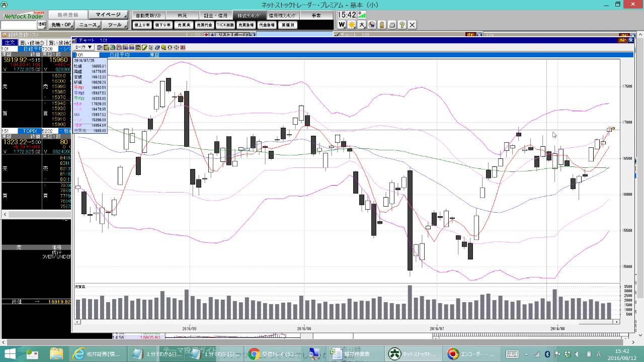This screenshot has height=362, width=644.
Task: Click the printer icon in top toolbar
Action: pos(392,25)
